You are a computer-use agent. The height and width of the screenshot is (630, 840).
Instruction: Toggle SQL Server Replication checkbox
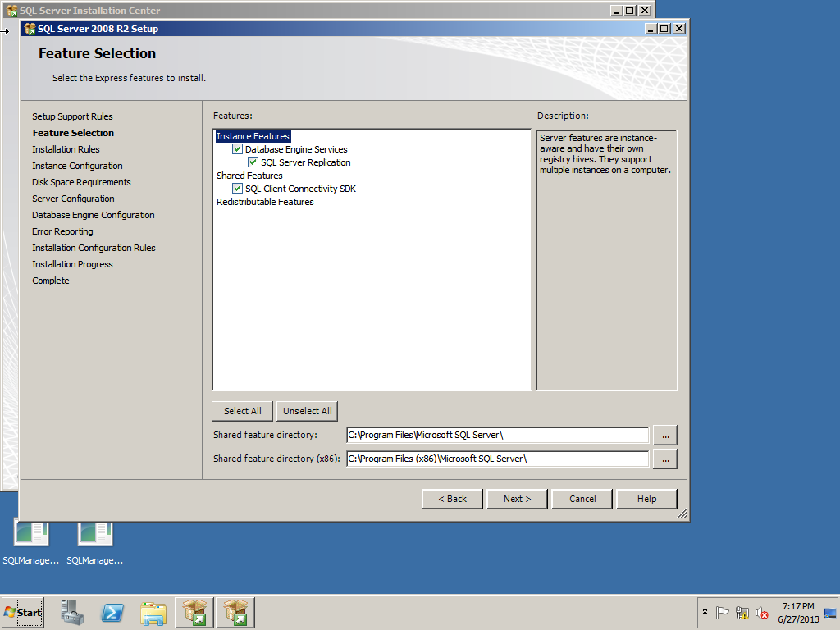point(253,162)
